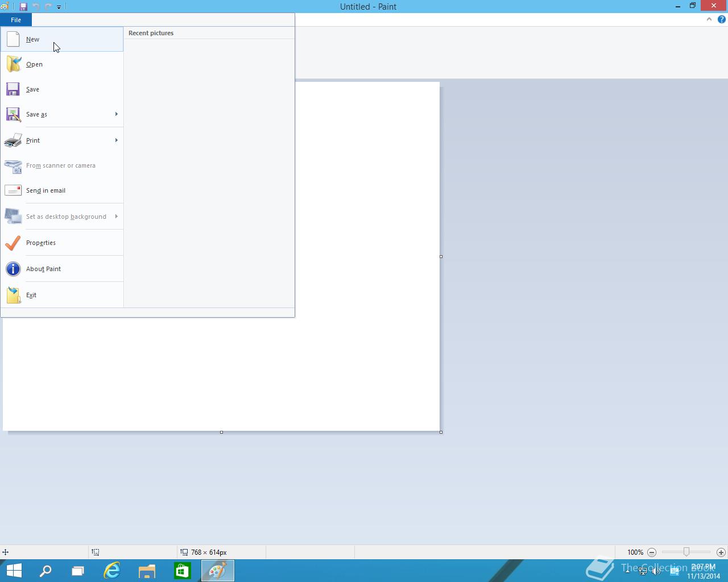Click the Paint taskbar icon
Image resolution: width=728 pixels, height=582 pixels.
[x=217, y=571]
